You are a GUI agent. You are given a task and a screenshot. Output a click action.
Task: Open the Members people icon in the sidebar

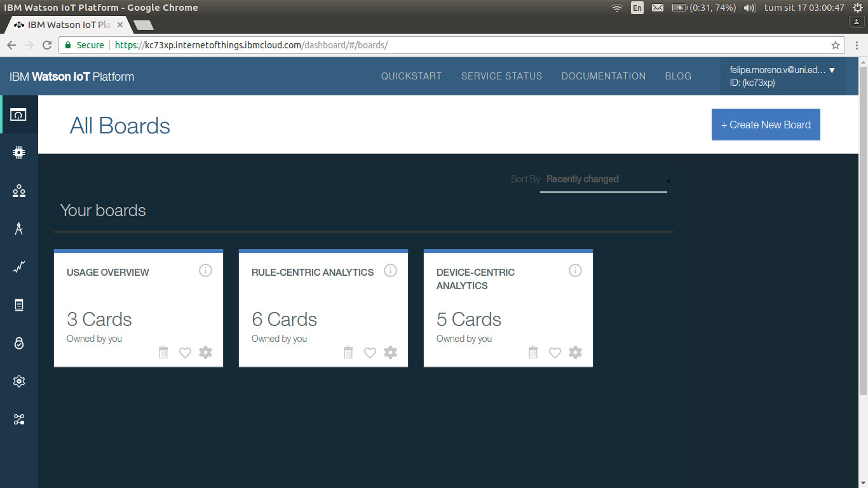(19, 191)
